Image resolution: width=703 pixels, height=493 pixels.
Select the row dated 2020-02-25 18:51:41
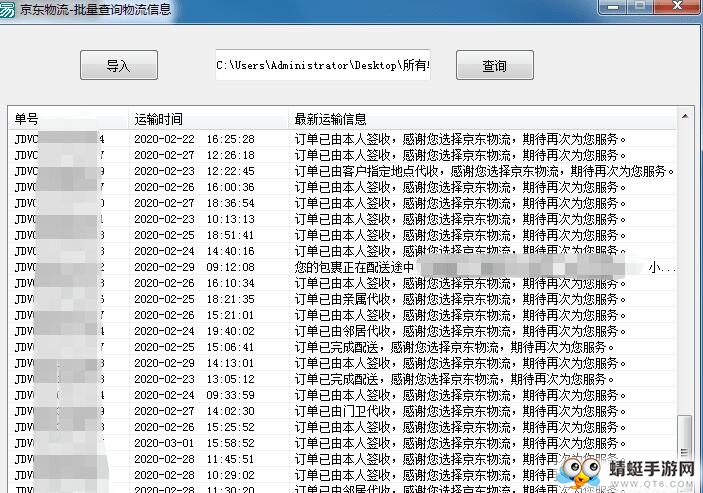(343, 235)
